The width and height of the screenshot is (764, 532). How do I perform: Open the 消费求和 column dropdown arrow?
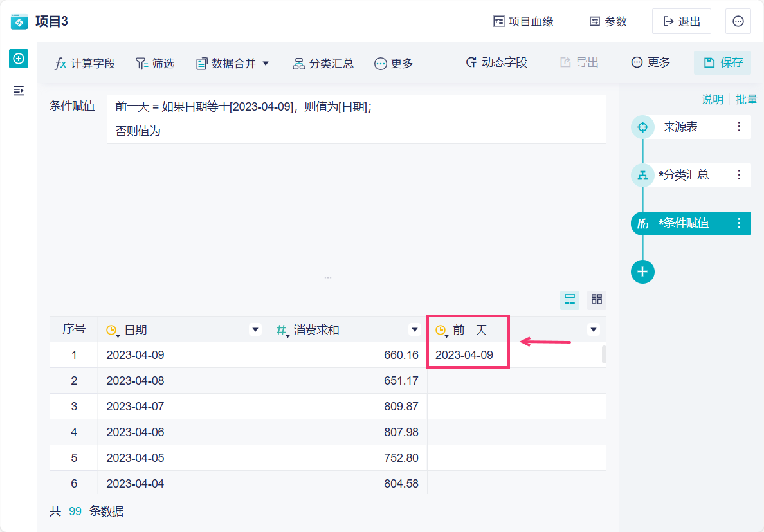click(415, 330)
